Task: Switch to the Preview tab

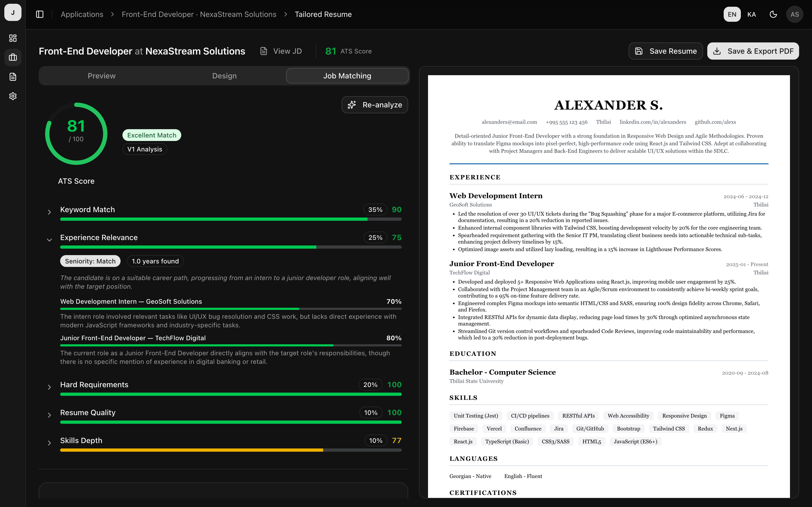Action: (101, 76)
